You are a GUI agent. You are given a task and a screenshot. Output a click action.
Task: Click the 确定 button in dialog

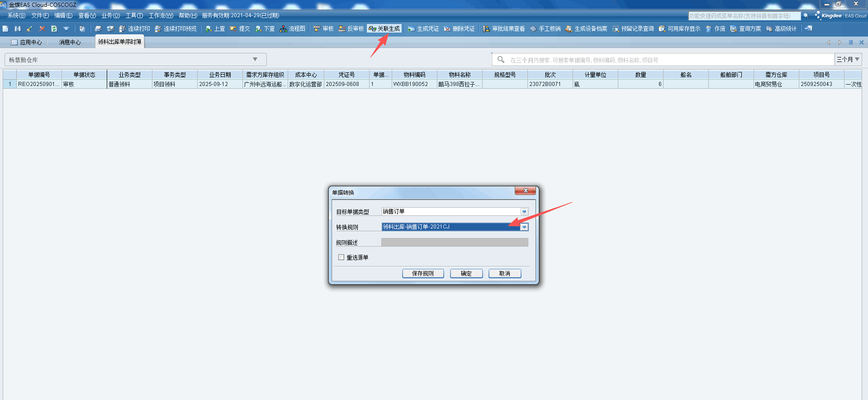point(466,273)
